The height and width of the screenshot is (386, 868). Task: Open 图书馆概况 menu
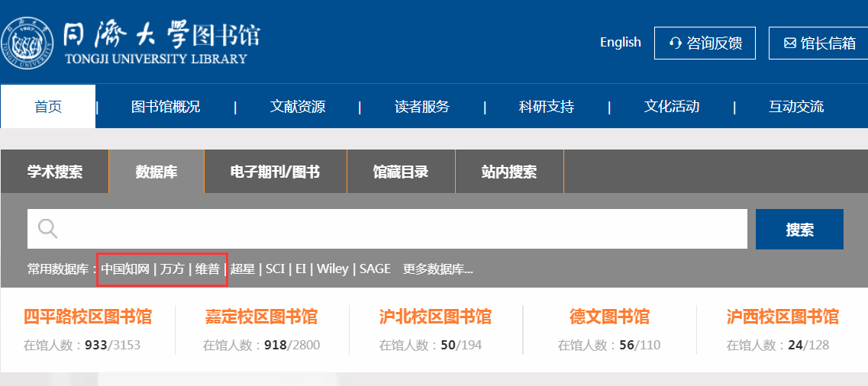(x=166, y=106)
